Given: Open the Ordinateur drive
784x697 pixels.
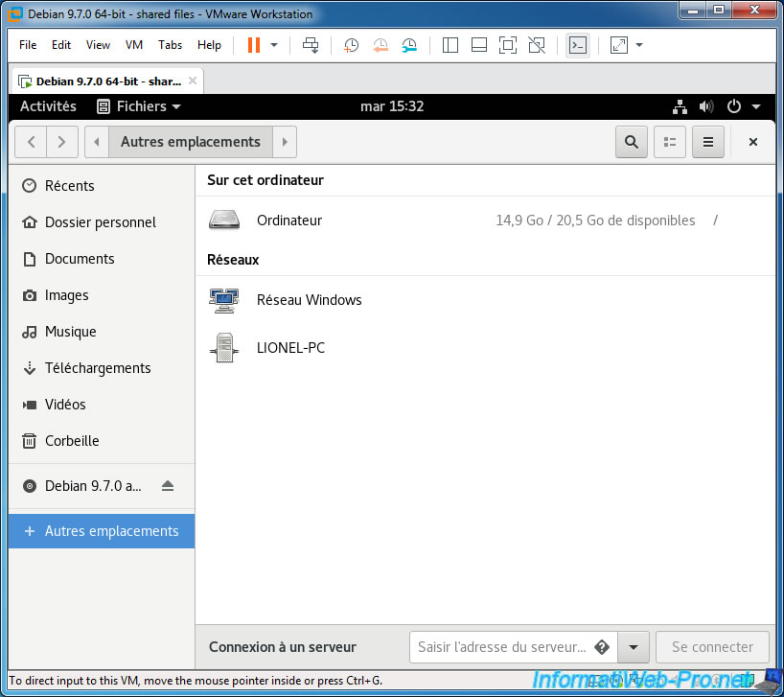Looking at the screenshot, I should [485, 221].
